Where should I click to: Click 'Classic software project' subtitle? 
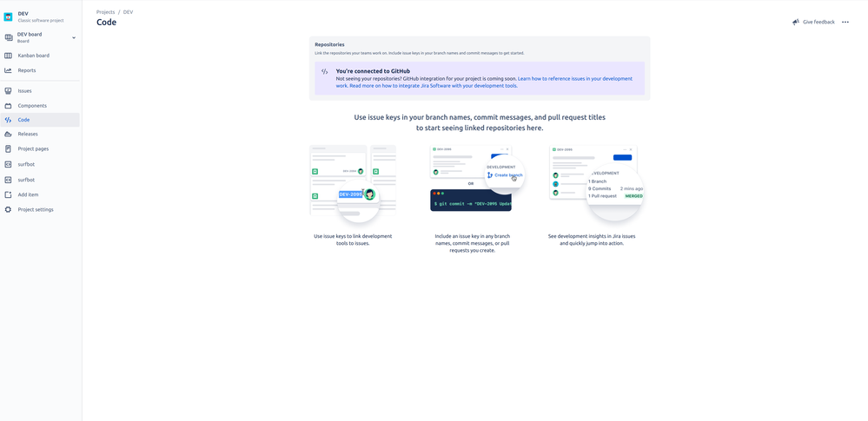click(x=41, y=21)
